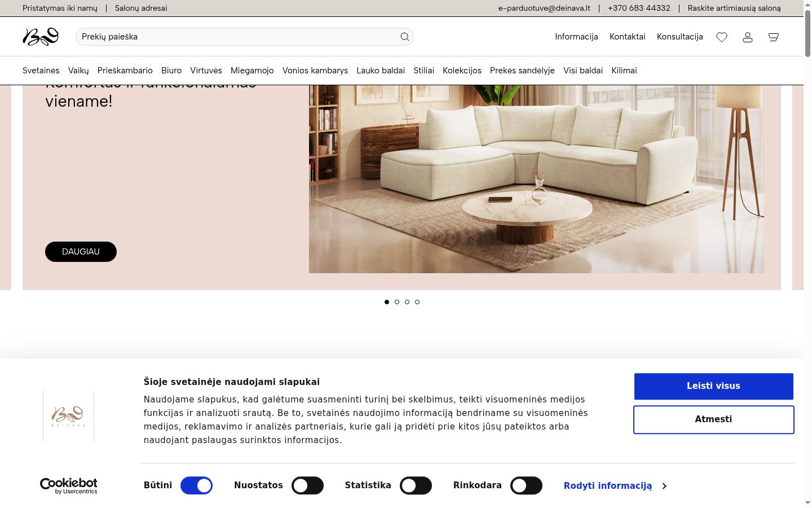Open the Stiliai menu
This screenshot has width=812, height=508.
(x=423, y=71)
